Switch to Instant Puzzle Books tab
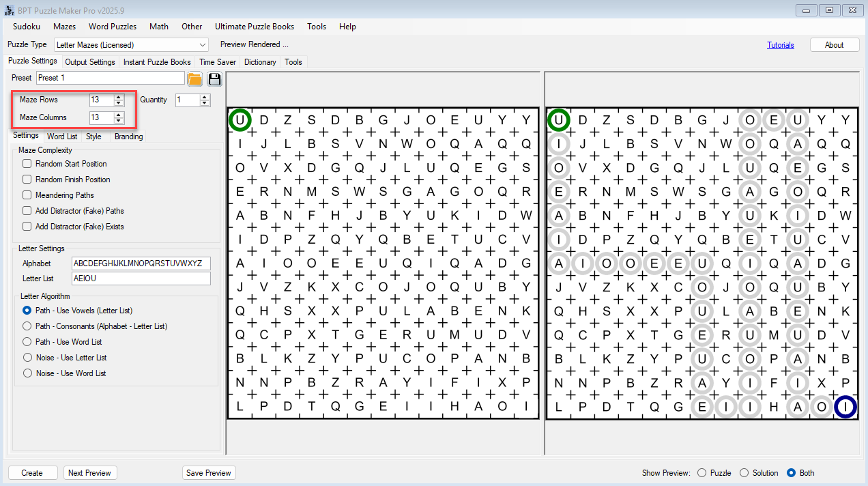Screen dimensions: 868x486 point(157,62)
